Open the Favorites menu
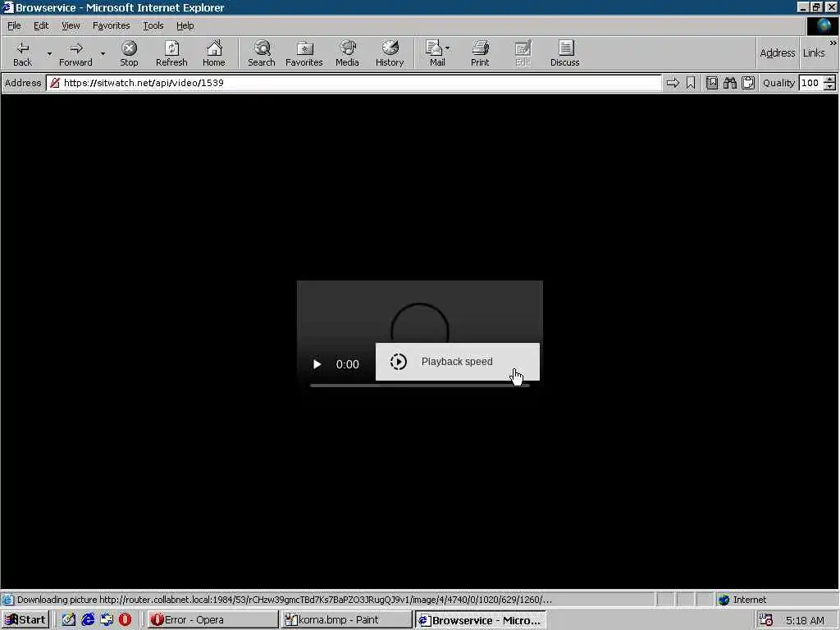The image size is (840, 630). [x=111, y=25]
